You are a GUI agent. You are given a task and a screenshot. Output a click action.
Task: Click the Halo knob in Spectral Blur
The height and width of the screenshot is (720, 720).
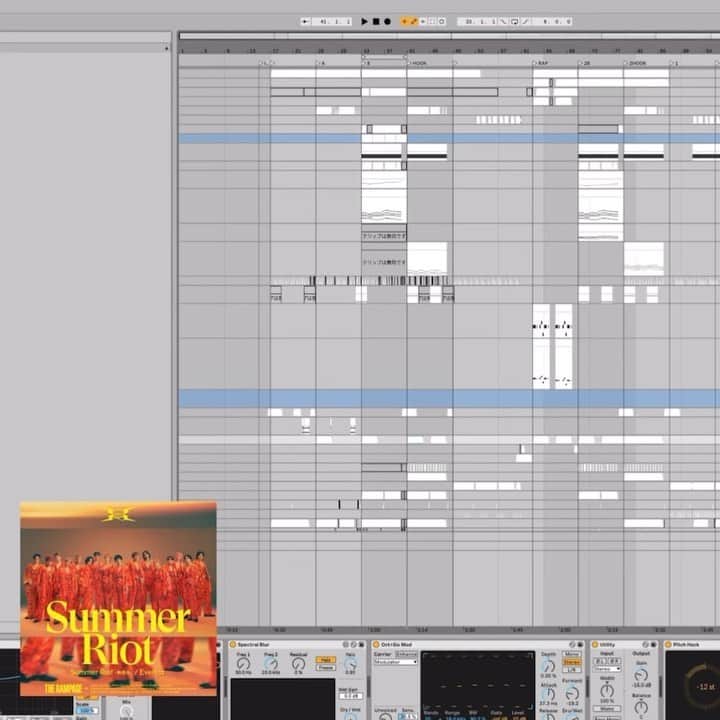[x=350, y=664]
